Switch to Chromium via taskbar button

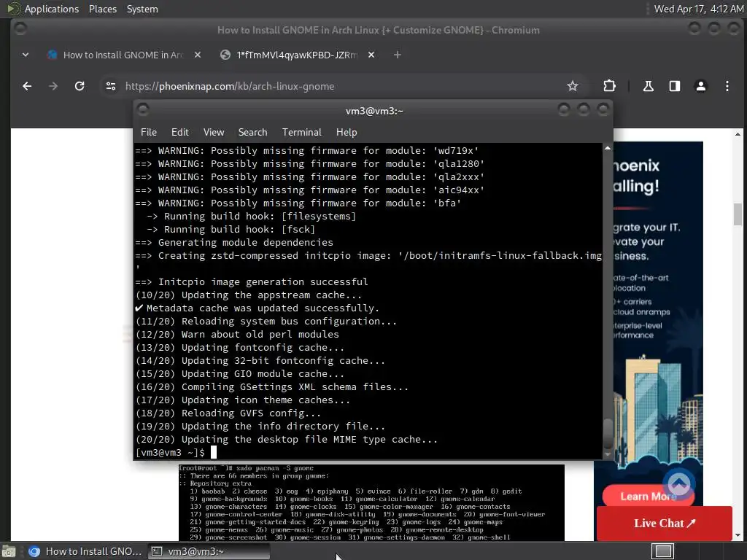pyautogui.click(x=85, y=551)
